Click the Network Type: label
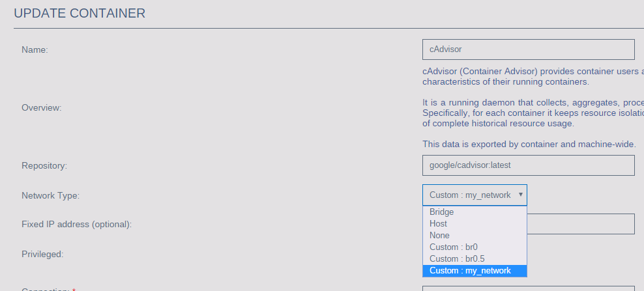This screenshot has height=291, width=644. [51, 195]
